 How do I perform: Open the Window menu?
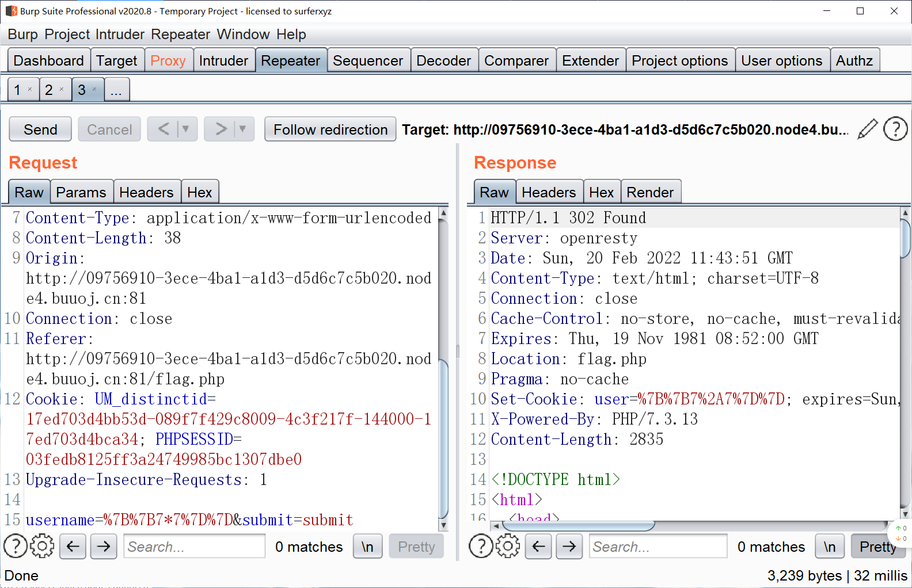pyautogui.click(x=243, y=35)
